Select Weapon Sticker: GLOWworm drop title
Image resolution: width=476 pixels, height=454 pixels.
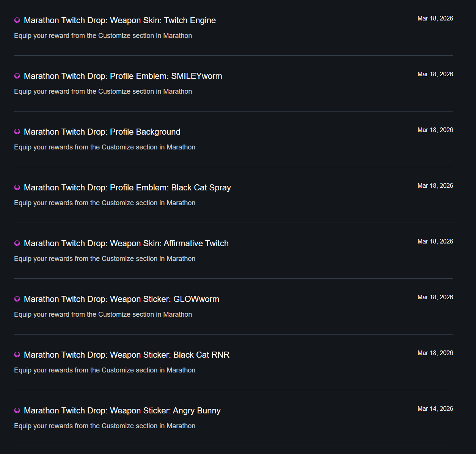pos(121,299)
